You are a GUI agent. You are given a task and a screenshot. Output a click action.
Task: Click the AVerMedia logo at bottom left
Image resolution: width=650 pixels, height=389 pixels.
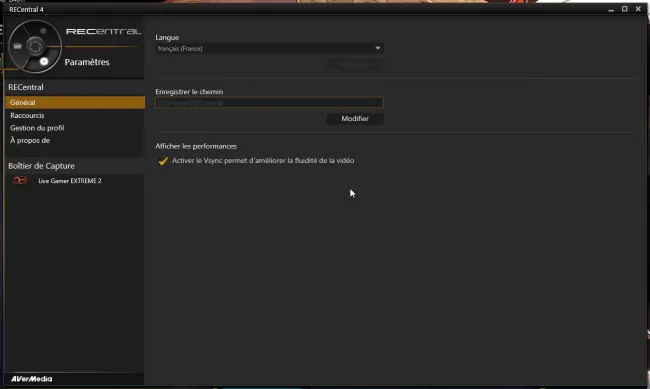click(32, 379)
